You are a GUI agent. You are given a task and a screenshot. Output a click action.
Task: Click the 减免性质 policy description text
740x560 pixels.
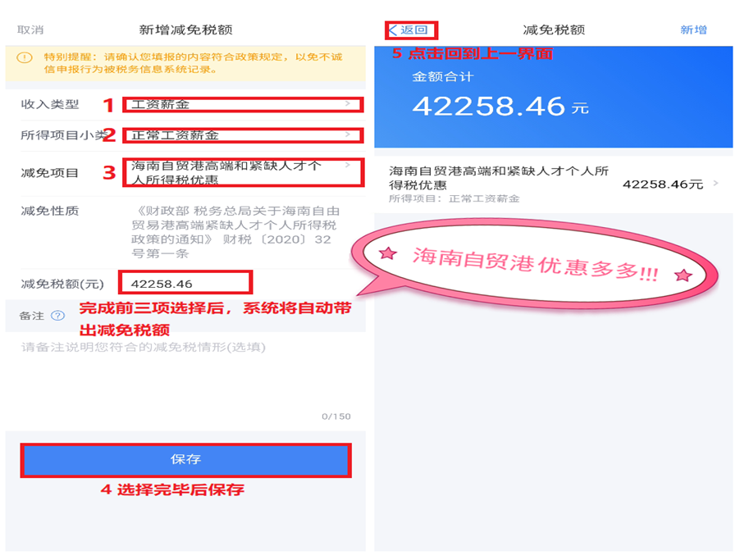coord(235,232)
